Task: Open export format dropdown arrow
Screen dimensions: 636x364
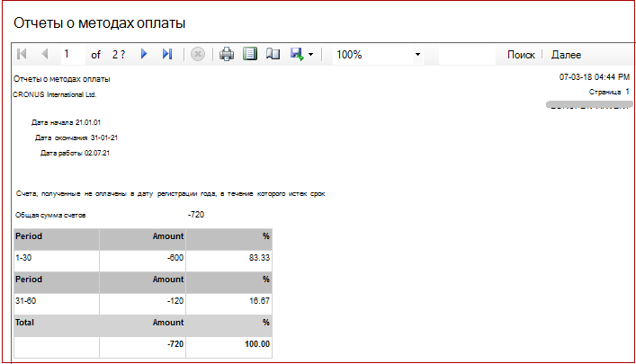Action: 310,54
